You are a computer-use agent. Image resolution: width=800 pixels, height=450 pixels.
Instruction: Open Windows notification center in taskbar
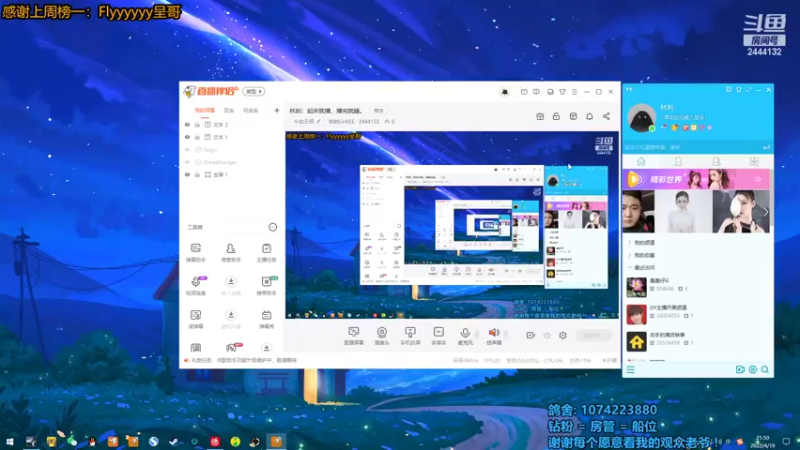[786, 441]
